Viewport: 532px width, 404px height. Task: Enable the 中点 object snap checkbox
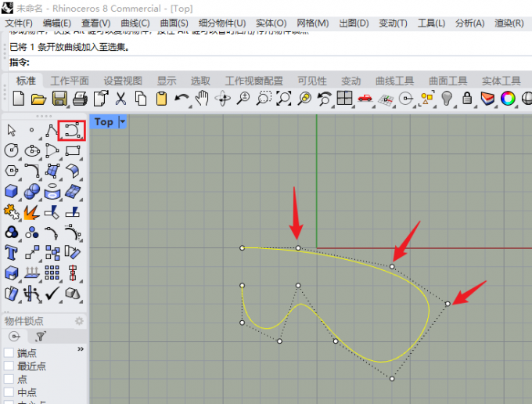(x=9, y=391)
